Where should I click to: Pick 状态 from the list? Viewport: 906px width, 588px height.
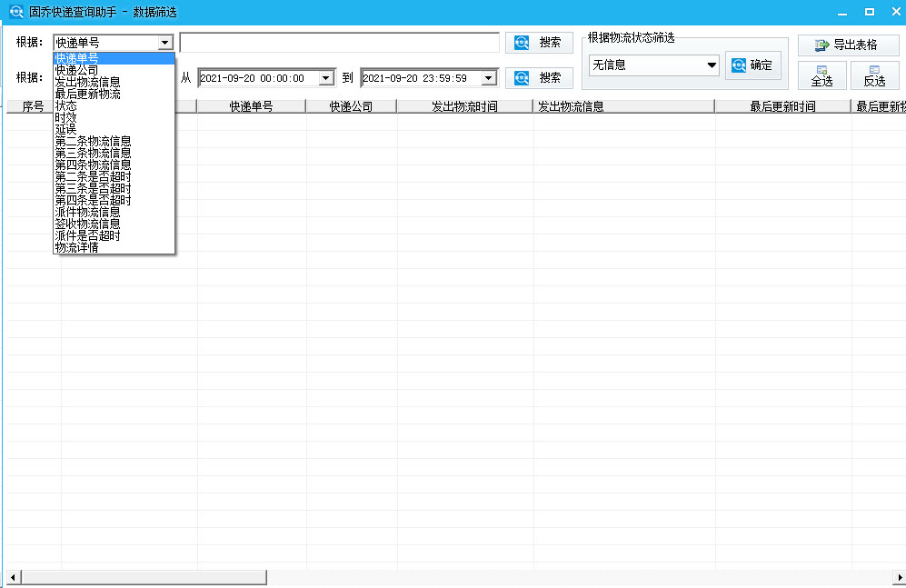pos(114,105)
